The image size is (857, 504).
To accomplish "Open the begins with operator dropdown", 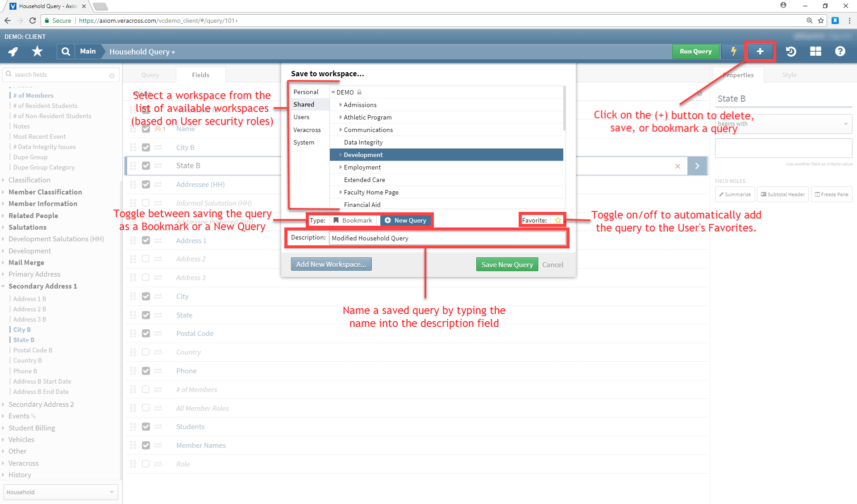I will pos(783,124).
